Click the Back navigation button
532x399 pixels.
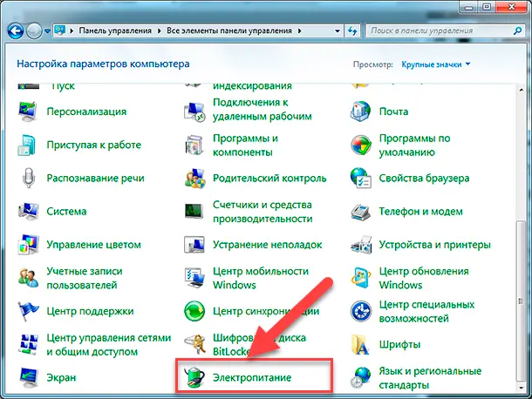click(16, 31)
